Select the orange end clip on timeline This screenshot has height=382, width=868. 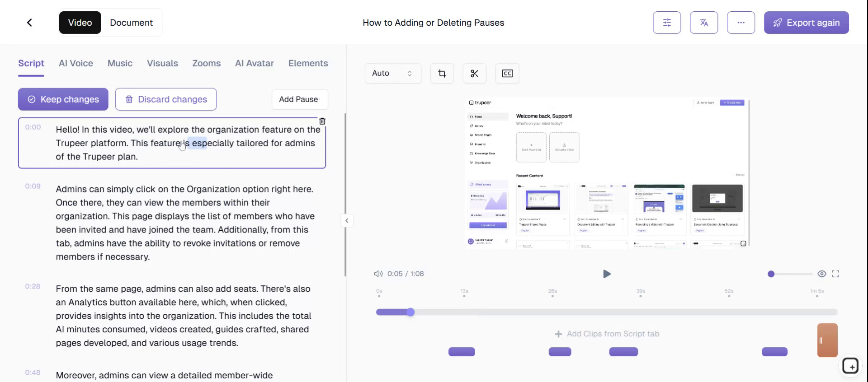coord(827,340)
